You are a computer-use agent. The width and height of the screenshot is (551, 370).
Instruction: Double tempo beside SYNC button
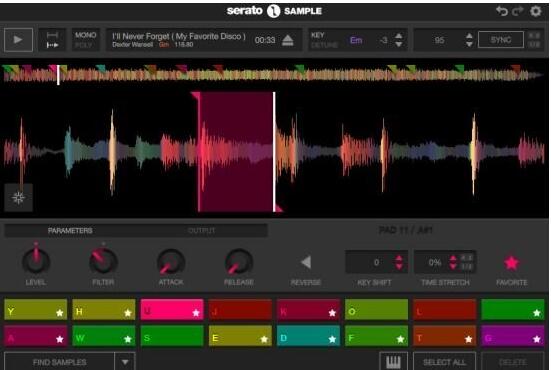point(534,35)
